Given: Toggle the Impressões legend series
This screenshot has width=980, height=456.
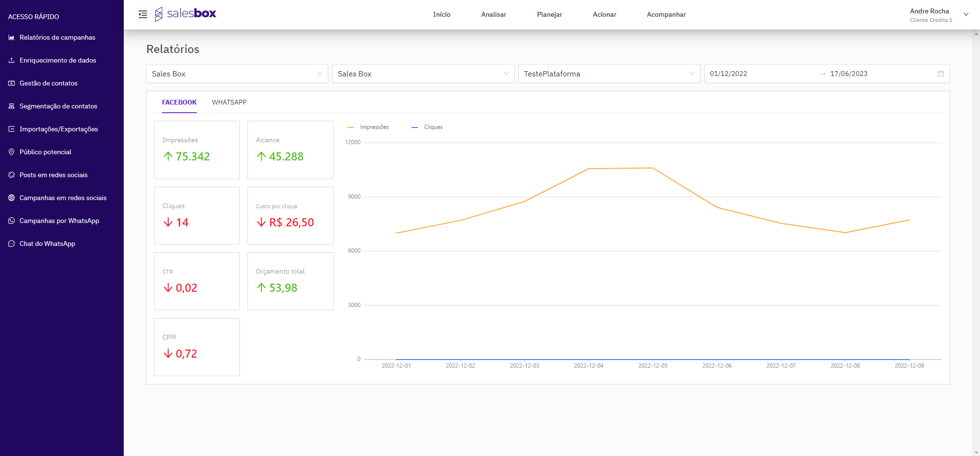Looking at the screenshot, I should tap(368, 127).
